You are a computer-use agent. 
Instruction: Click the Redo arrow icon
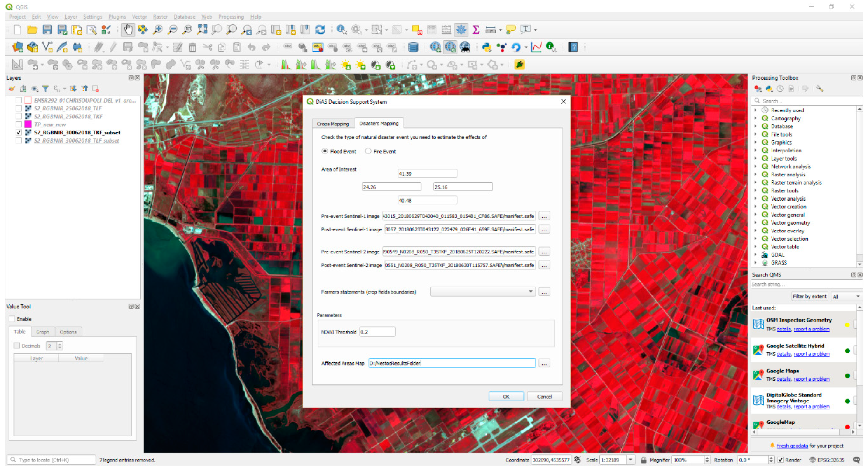click(266, 47)
